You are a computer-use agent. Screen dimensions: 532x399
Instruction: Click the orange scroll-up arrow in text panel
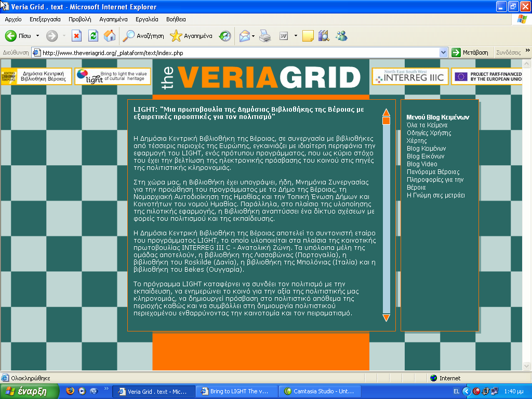386,112
